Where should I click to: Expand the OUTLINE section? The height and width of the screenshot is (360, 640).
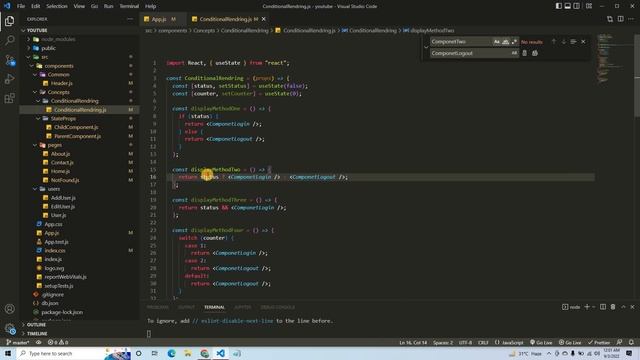23,325
